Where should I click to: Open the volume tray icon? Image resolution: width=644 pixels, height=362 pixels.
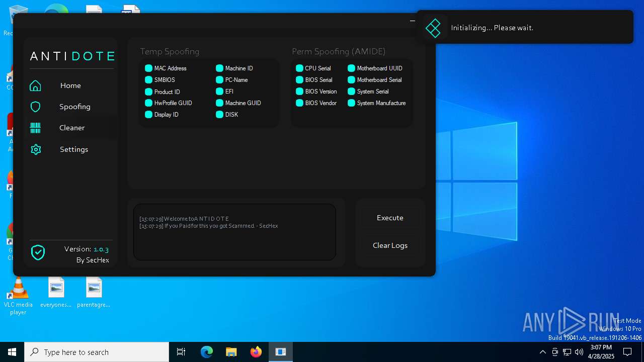click(579, 352)
